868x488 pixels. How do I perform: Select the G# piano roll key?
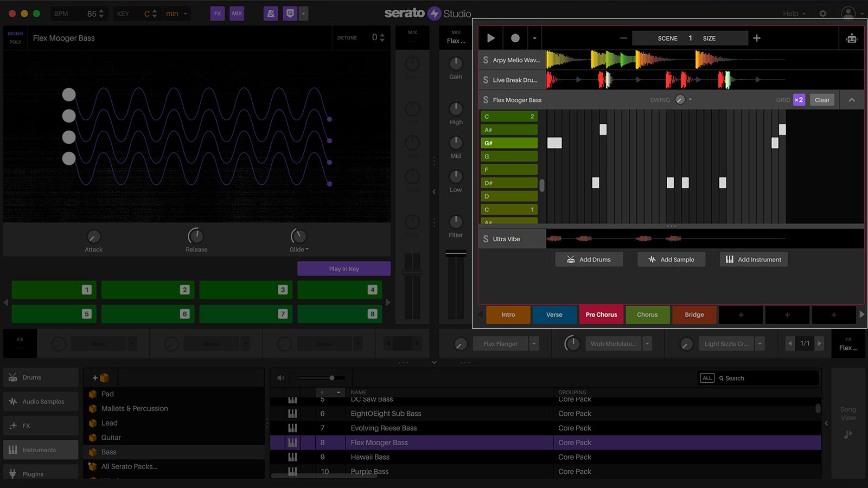[x=509, y=143]
